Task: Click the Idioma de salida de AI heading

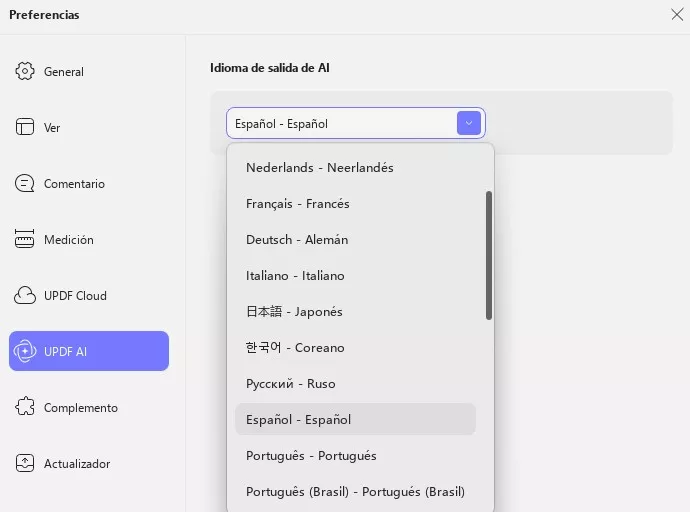Action: (270, 68)
